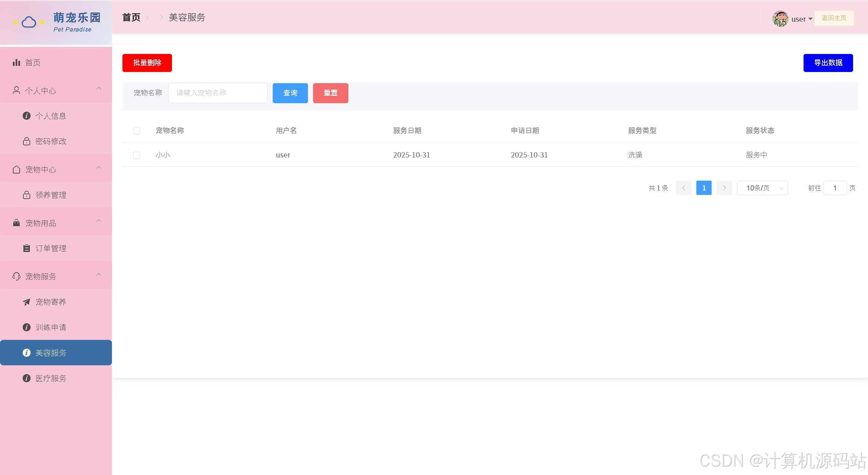This screenshot has width=868, height=475.
Task: Tick the select-all header checkbox
Action: pyautogui.click(x=136, y=131)
